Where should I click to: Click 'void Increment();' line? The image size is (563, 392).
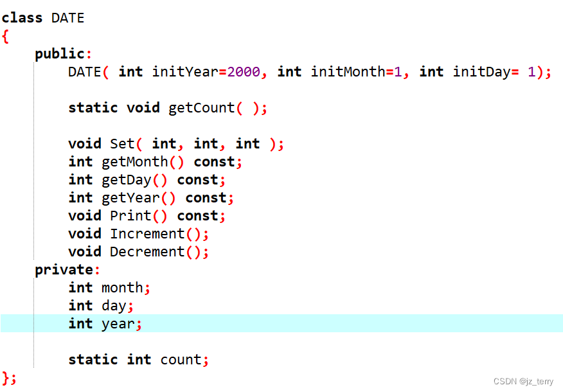138,234
